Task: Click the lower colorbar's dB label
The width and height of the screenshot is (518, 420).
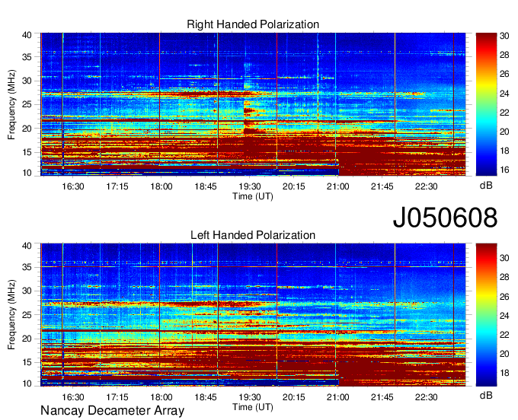Action: [486, 395]
